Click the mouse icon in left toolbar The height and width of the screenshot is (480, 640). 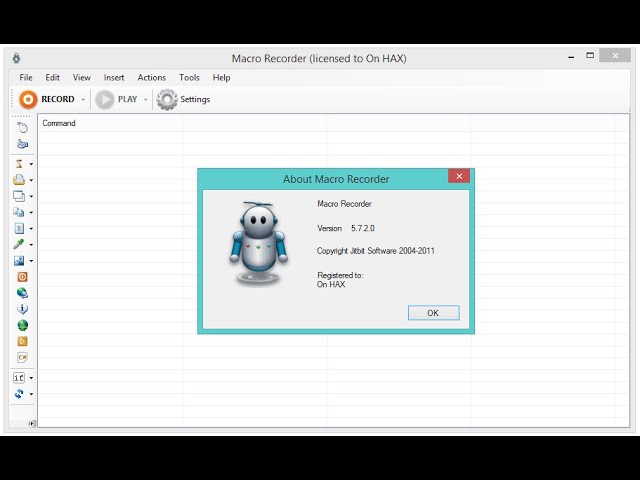point(22,127)
